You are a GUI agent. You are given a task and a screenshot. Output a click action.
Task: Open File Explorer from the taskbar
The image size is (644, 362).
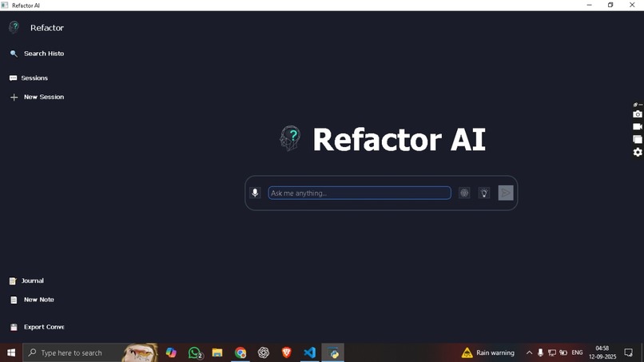tap(217, 352)
